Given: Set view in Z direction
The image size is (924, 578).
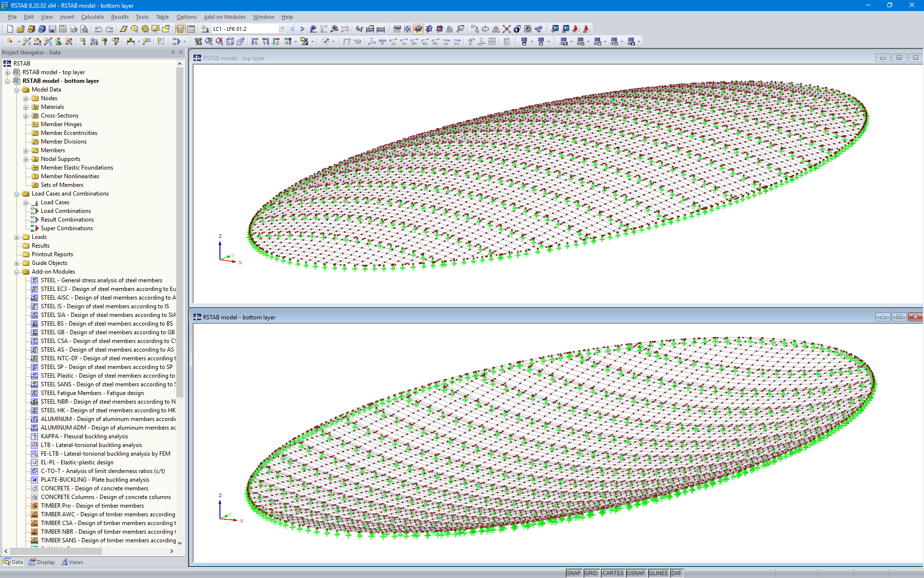Looking at the screenshot, I should coord(276,41).
